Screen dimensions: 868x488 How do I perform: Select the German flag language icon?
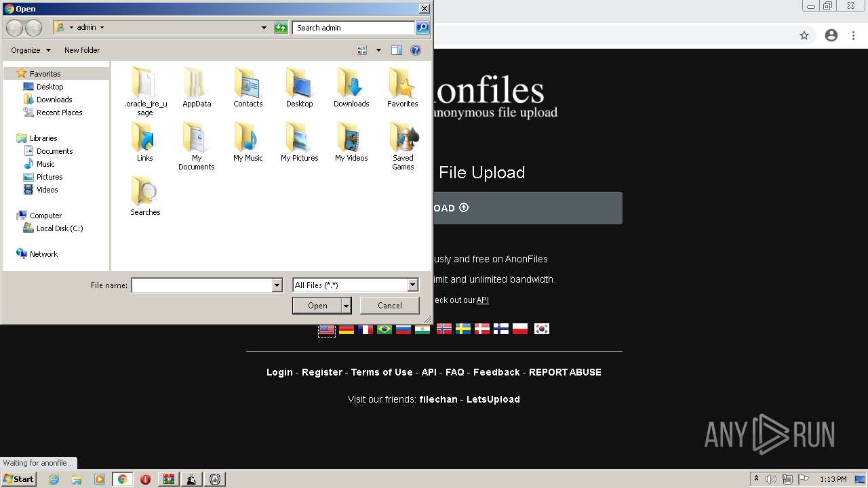[347, 329]
